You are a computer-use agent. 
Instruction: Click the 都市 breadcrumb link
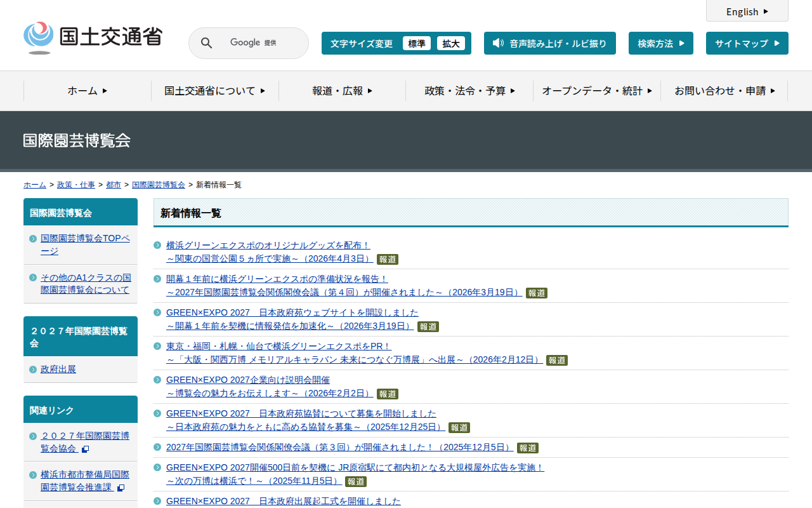point(114,185)
